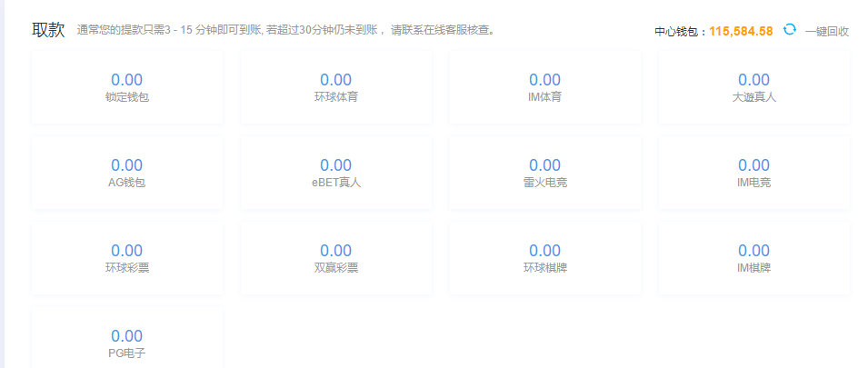Screen dimensions: 868x368
Task: Click the IM电竞 wallet card
Action: click(754, 173)
